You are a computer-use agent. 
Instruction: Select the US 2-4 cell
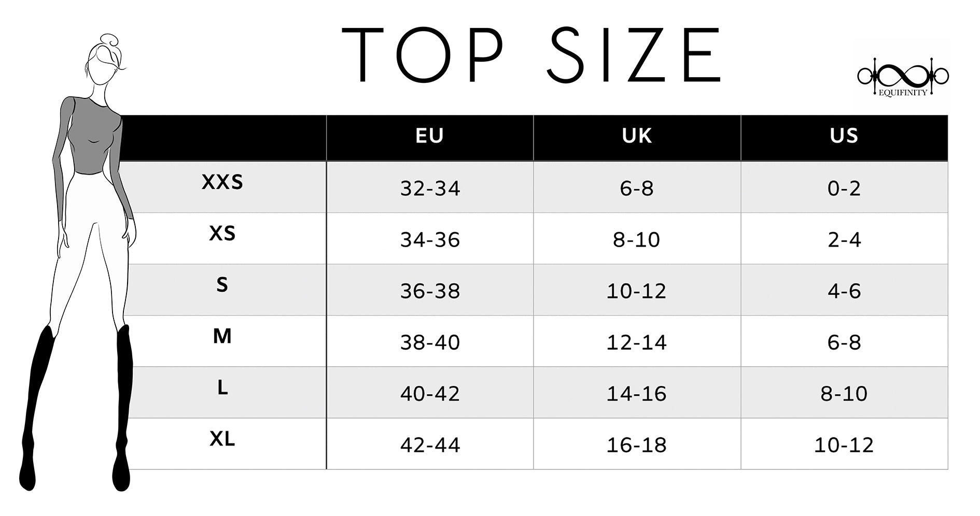coord(844,239)
